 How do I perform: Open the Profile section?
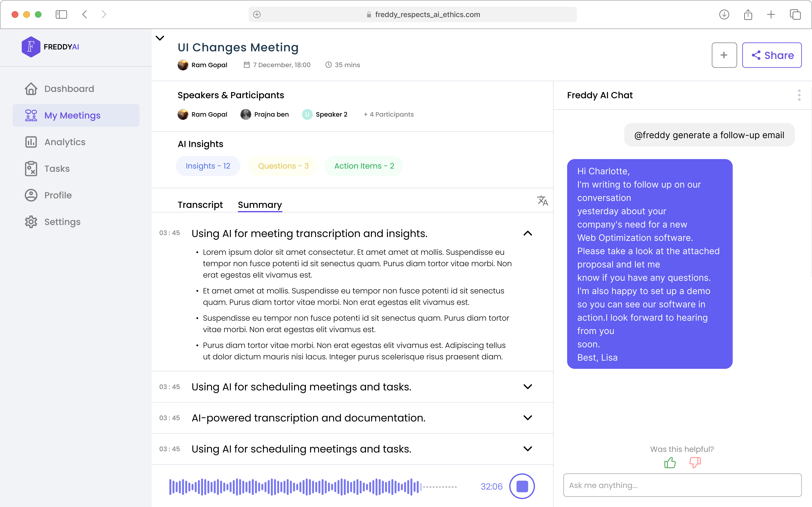[31, 195]
